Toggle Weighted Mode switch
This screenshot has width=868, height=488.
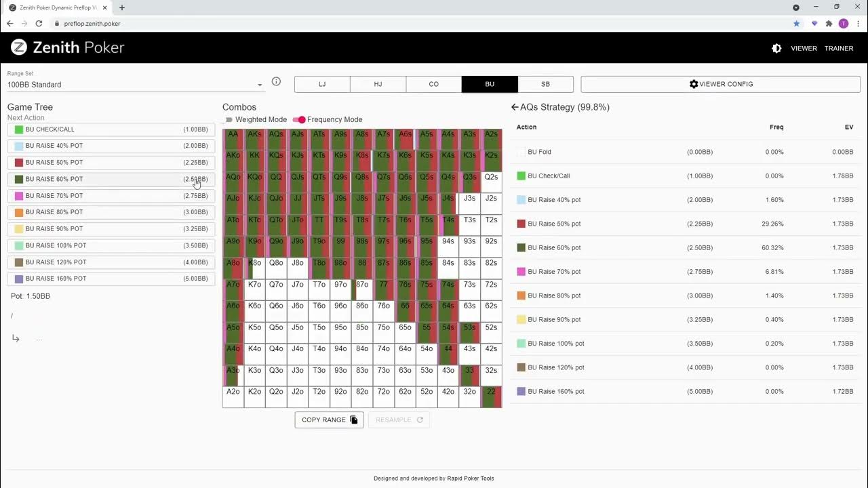[229, 120]
